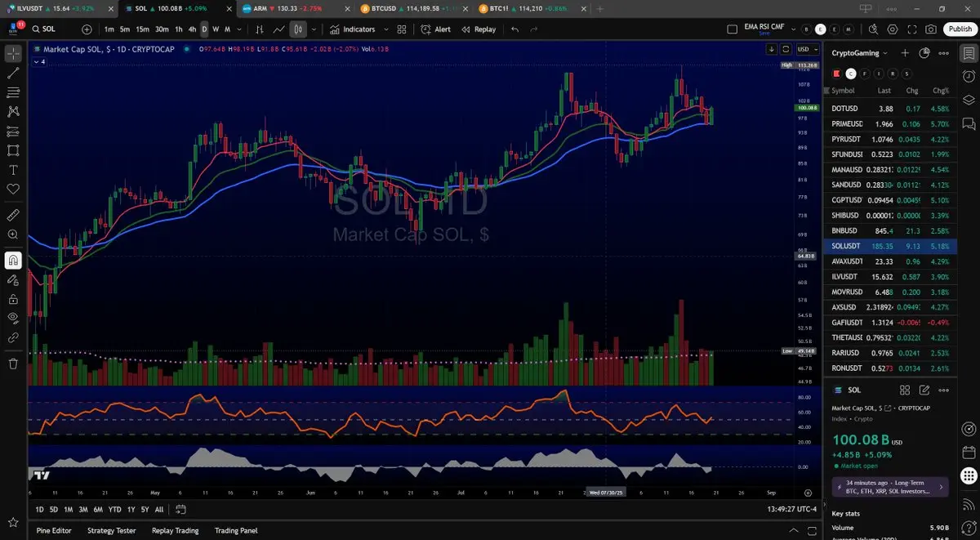Click the link drawings chain icon
The width and height of the screenshot is (980, 540).
tap(13, 337)
